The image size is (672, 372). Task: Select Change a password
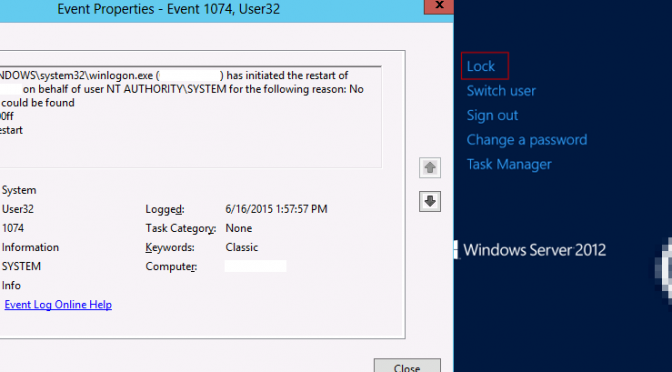point(527,140)
